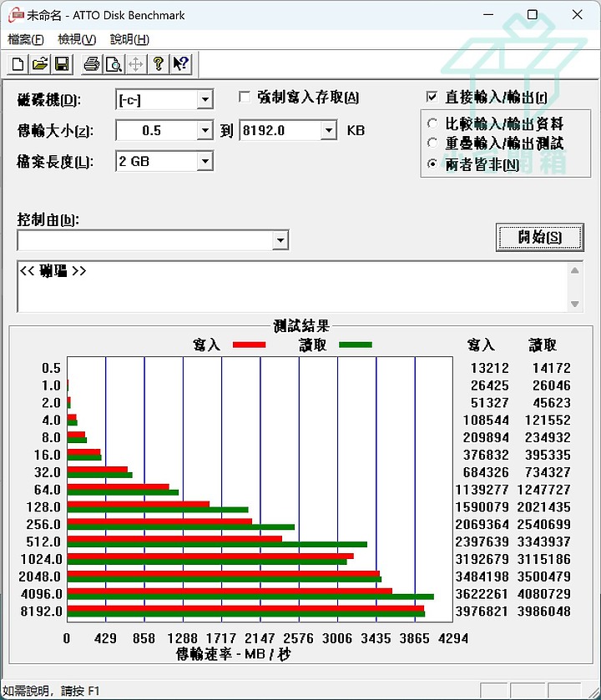
Task: Click the 開始(S) start button
Action: [539, 237]
